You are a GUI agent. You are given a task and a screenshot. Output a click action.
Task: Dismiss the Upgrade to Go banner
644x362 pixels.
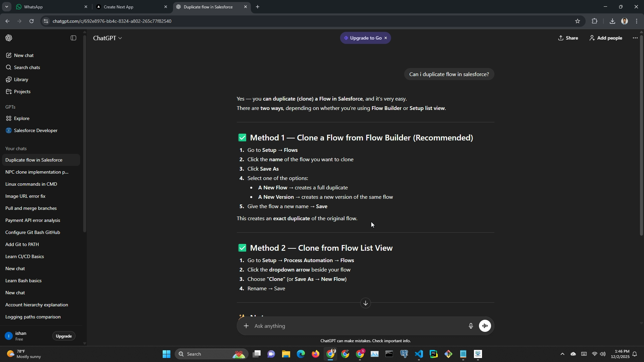(x=386, y=38)
